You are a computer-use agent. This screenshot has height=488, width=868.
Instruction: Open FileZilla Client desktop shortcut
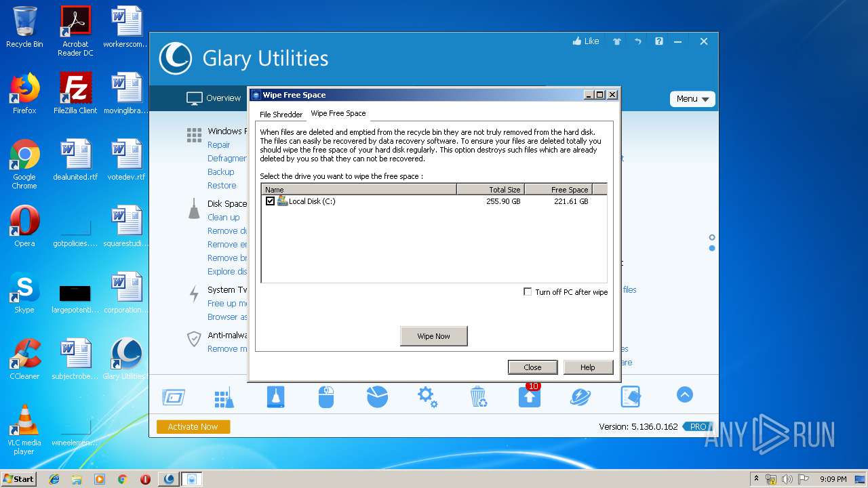click(x=75, y=94)
